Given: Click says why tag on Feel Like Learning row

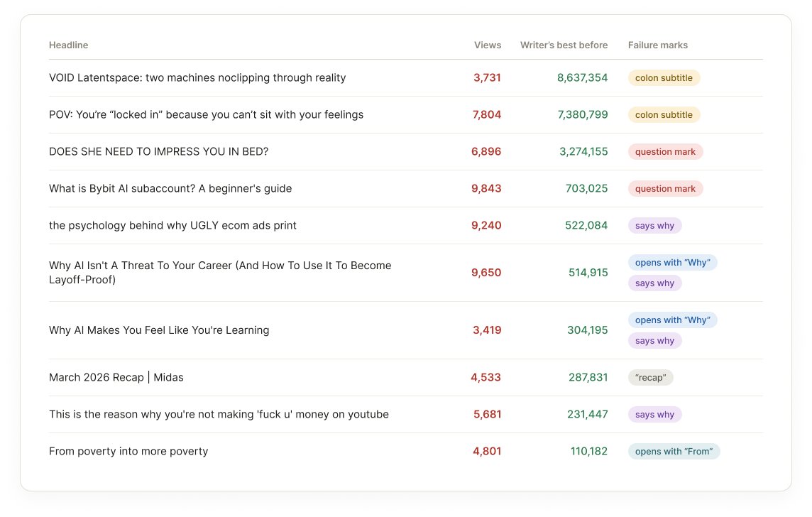Looking at the screenshot, I should tap(654, 340).
